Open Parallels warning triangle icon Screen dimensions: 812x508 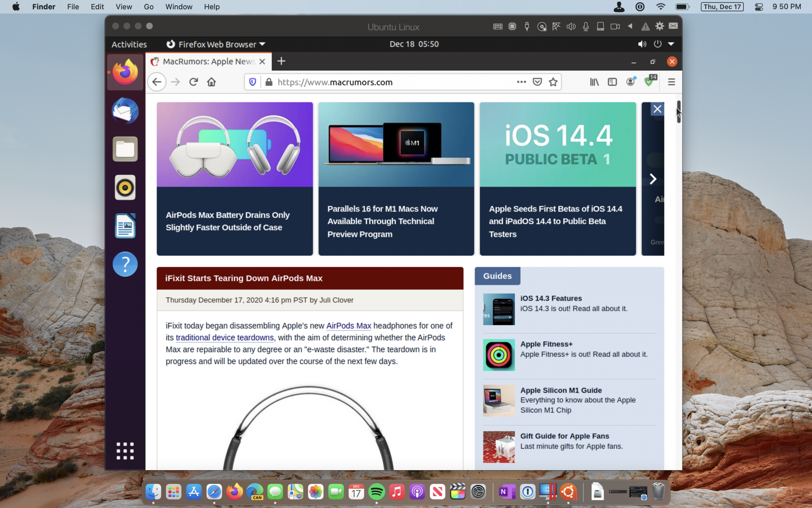(x=645, y=27)
